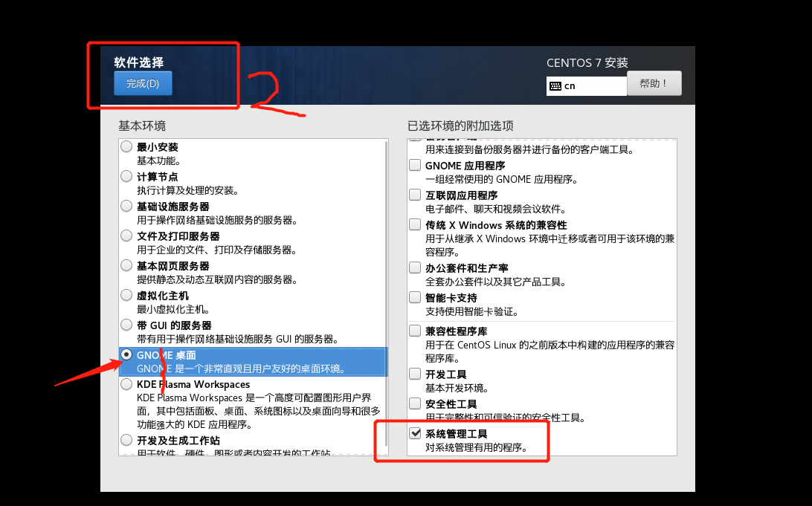812x506 pixels.
Task: Click text 用于操作网络基础设施服务的服务器。
Action: (217, 221)
